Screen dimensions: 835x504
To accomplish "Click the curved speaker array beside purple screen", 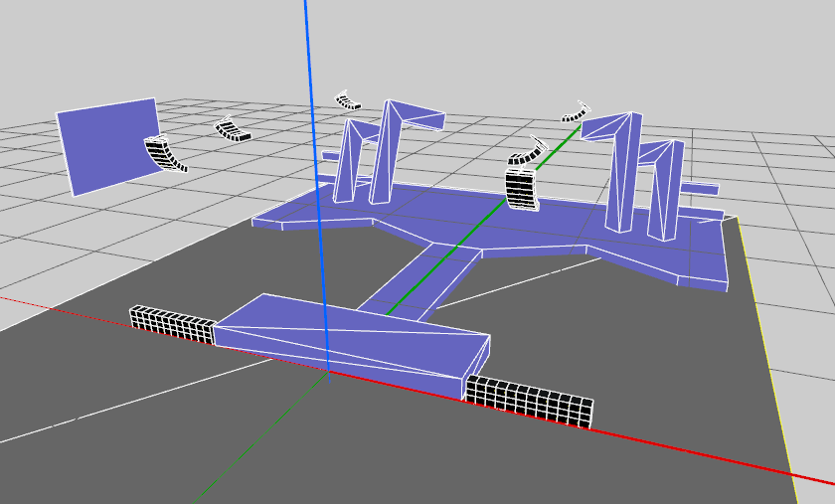I will click(x=165, y=154).
